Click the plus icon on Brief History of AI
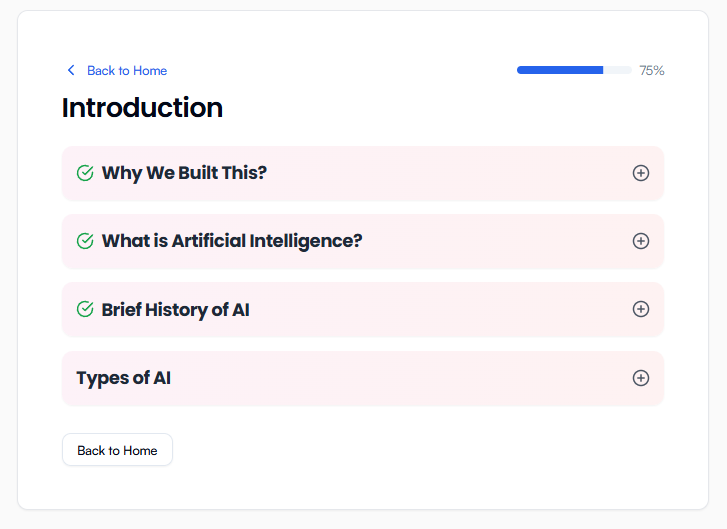This screenshot has height=529, width=727. [641, 309]
